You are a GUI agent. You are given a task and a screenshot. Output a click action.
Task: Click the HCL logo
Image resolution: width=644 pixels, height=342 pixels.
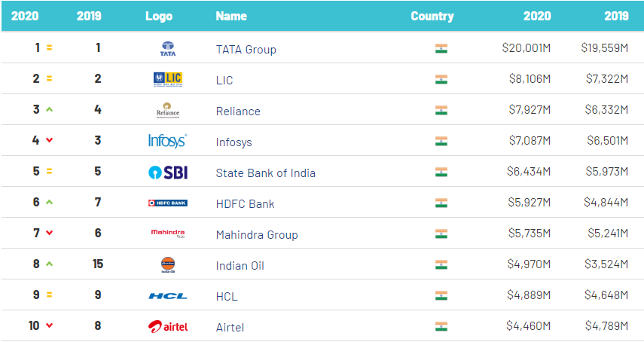pyautogui.click(x=167, y=296)
